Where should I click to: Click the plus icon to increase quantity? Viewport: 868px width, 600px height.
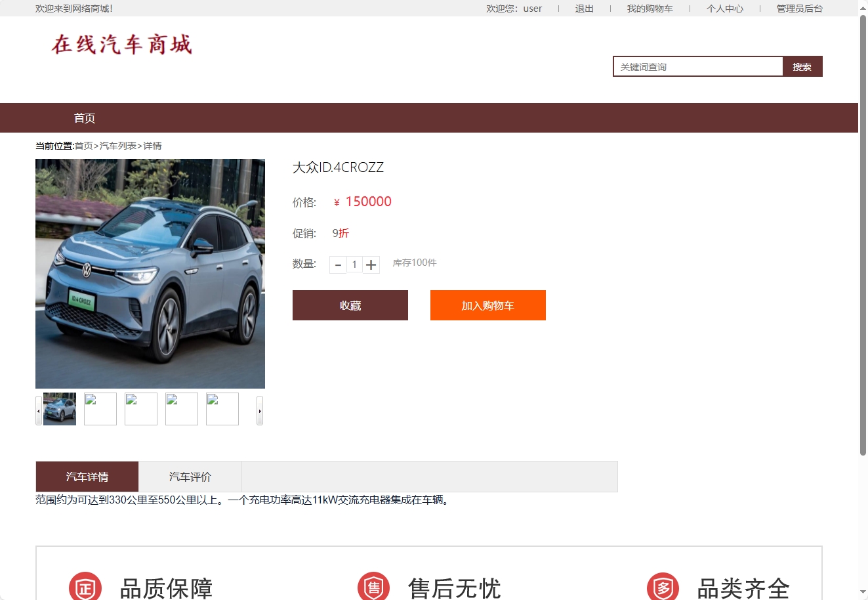pos(371,265)
